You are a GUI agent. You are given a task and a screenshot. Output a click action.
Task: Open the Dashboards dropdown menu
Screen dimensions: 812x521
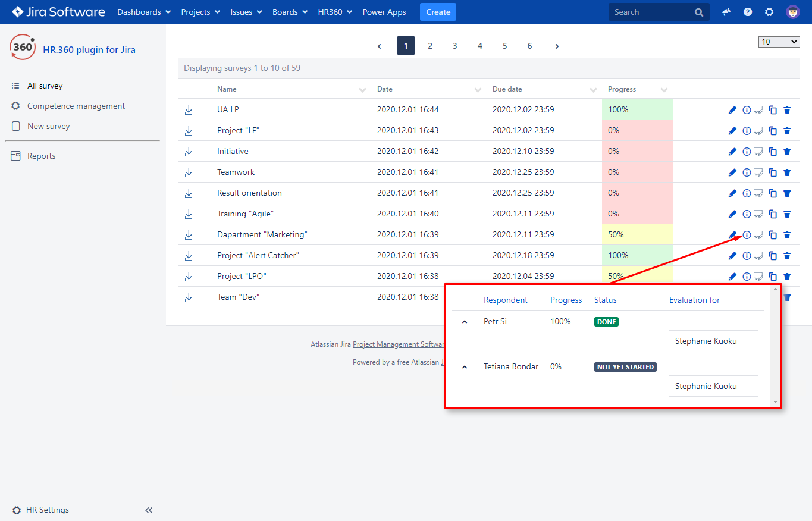144,12
